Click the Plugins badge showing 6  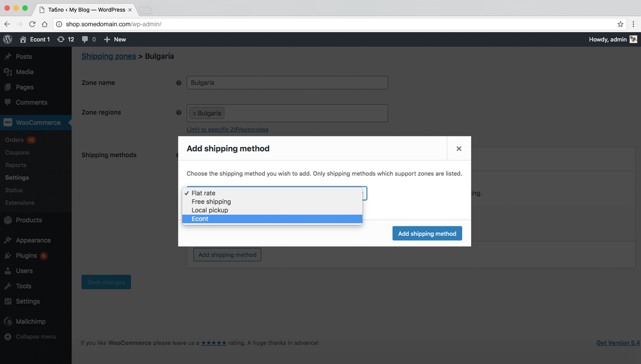(44, 256)
